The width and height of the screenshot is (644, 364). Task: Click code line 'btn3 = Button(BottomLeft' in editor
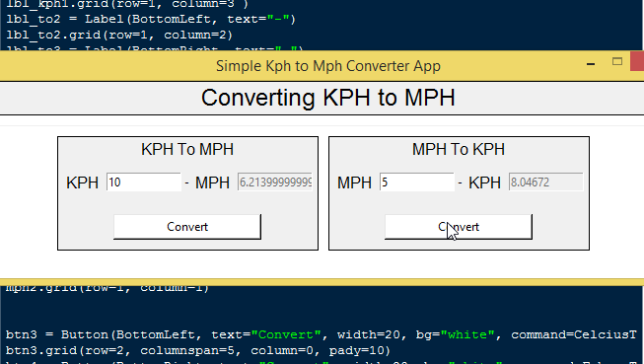(321, 334)
